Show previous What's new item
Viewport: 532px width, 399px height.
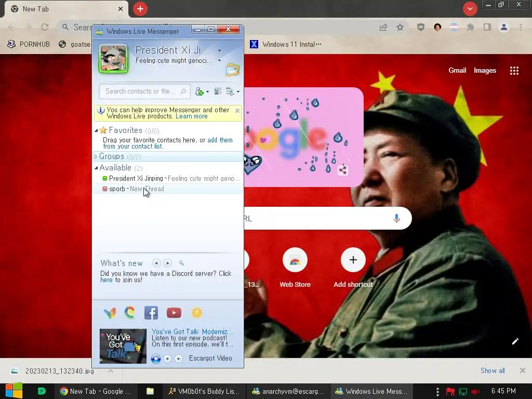click(156, 263)
